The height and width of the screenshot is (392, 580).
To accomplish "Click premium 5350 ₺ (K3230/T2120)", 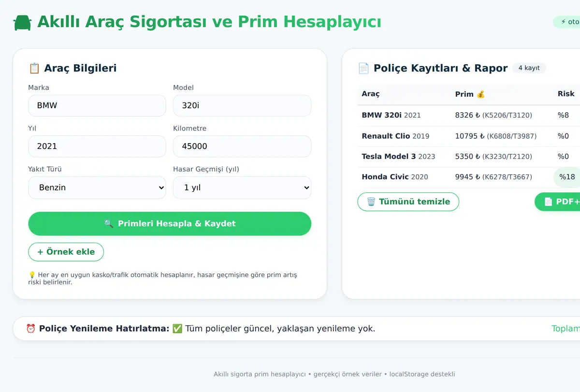I will (493, 157).
